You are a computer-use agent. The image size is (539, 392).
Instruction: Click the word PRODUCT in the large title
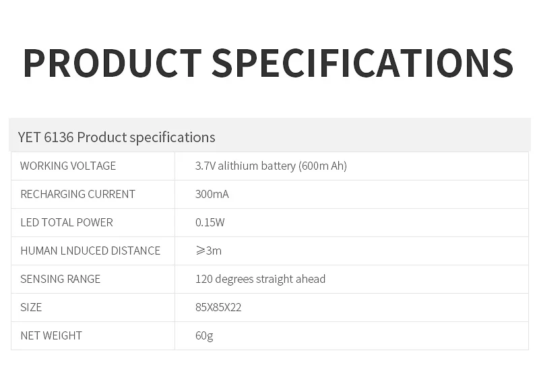pos(113,63)
